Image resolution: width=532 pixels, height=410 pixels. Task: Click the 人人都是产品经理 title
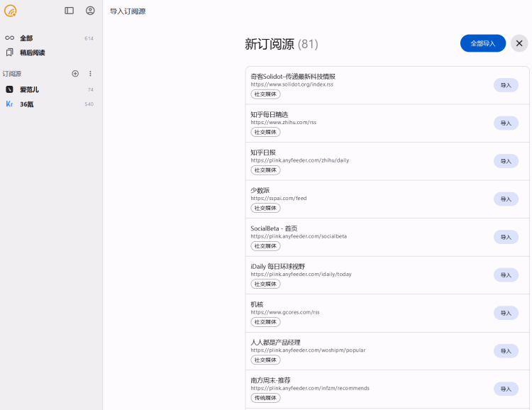[275, 343]
